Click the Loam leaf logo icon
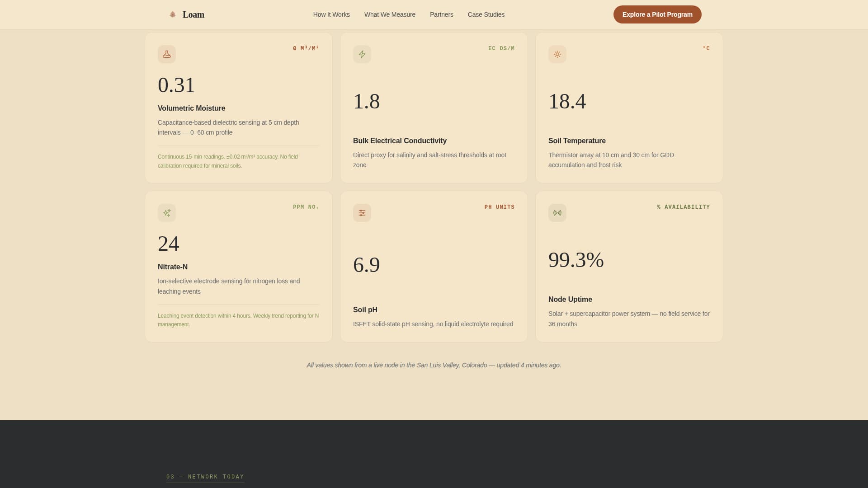 coord(172,14)
